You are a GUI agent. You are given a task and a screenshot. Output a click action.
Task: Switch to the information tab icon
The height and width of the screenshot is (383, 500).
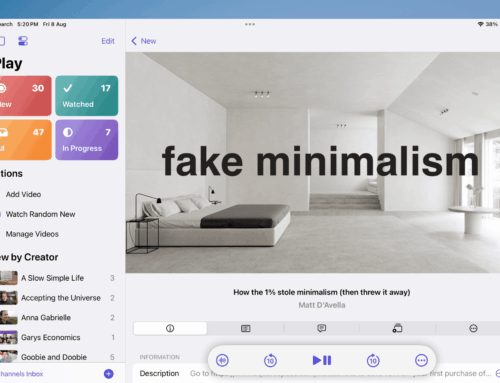coord(170,328)
